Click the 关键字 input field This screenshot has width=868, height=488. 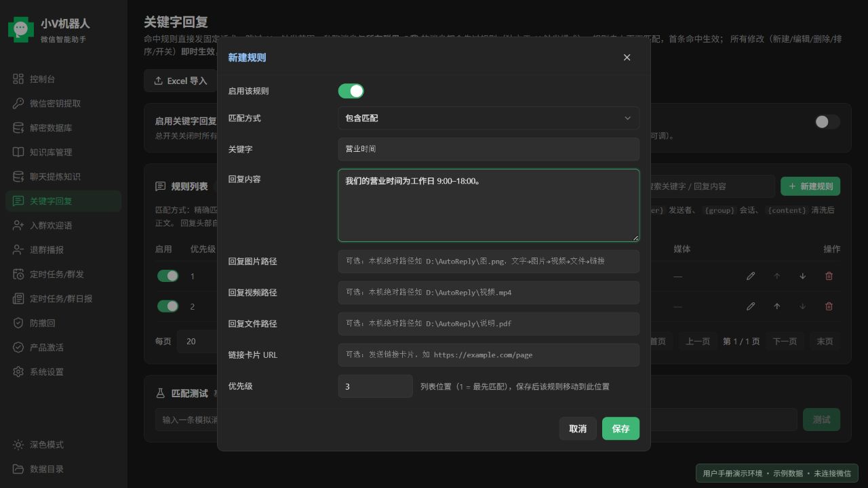(x=488, y=149)
